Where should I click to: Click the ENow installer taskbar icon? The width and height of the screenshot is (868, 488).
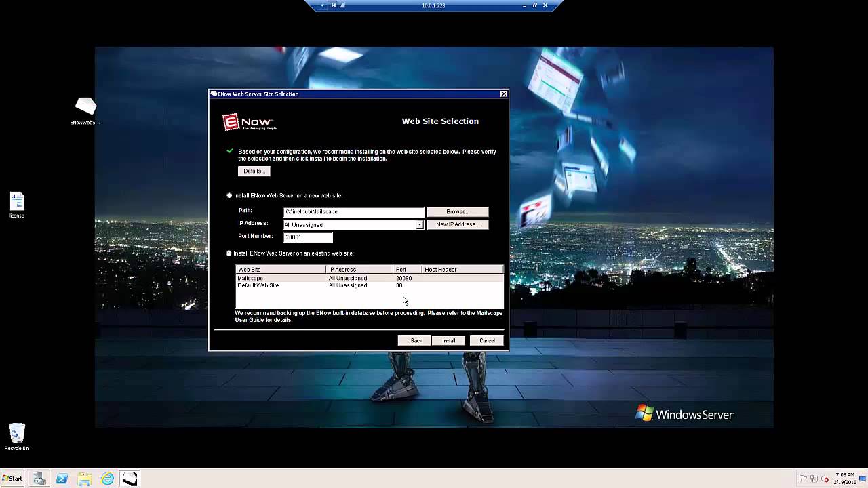tap(130, 479)
